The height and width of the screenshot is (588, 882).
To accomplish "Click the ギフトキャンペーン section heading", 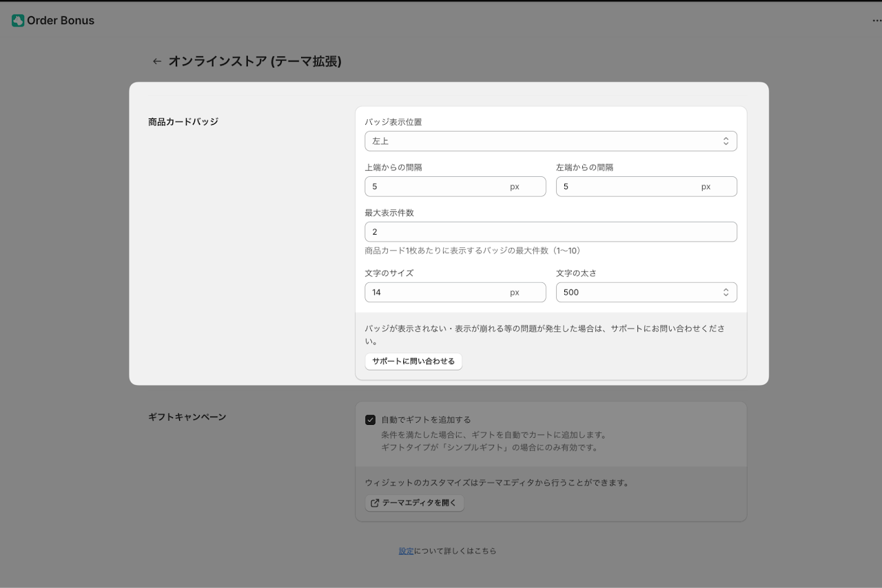I will [187, 417].
